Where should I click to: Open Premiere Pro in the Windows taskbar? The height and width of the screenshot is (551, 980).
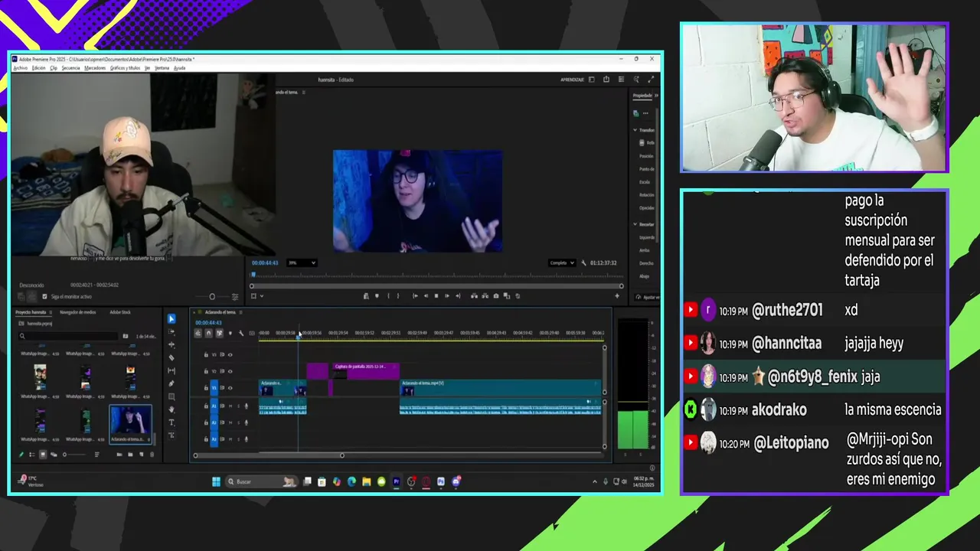396,481
